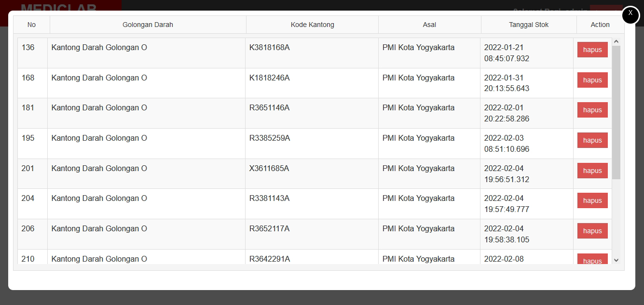Click the Tanggal Stok column header

[528, 25]
